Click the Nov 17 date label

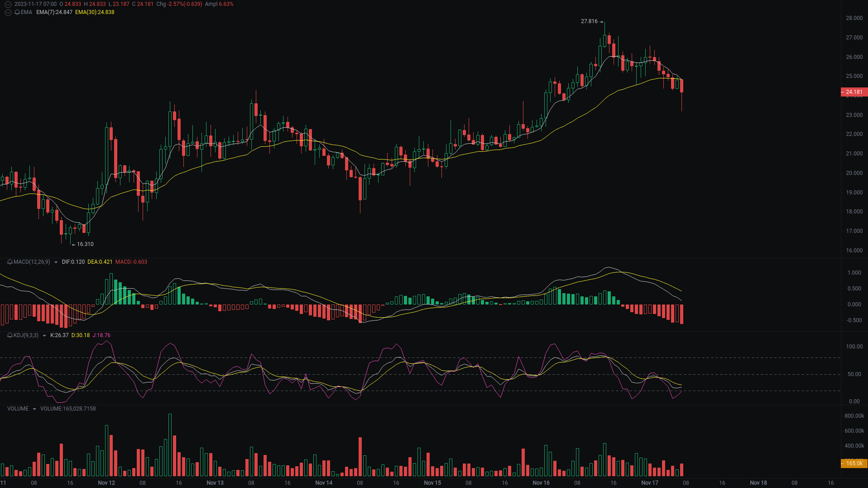(x=650, y=483)
